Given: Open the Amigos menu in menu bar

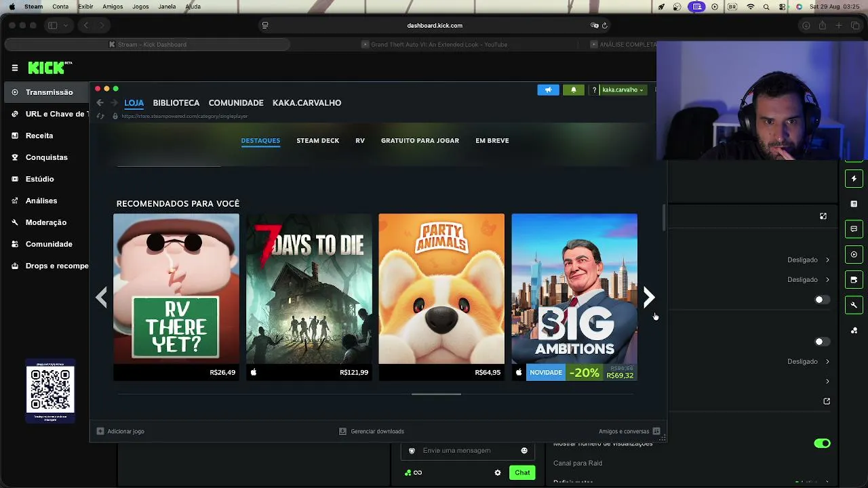Looking at the screenshot, I should (x=113, y=7).
